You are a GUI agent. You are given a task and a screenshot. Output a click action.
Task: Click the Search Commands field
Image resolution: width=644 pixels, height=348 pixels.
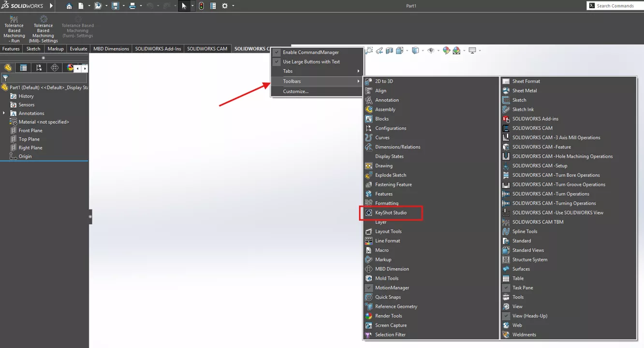pyautogui.click(x=615, y=6)
